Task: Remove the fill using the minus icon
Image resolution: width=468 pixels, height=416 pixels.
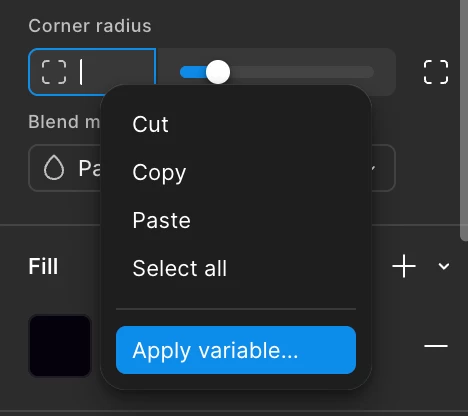Action: pyautogui.click(x=436, y=346)
